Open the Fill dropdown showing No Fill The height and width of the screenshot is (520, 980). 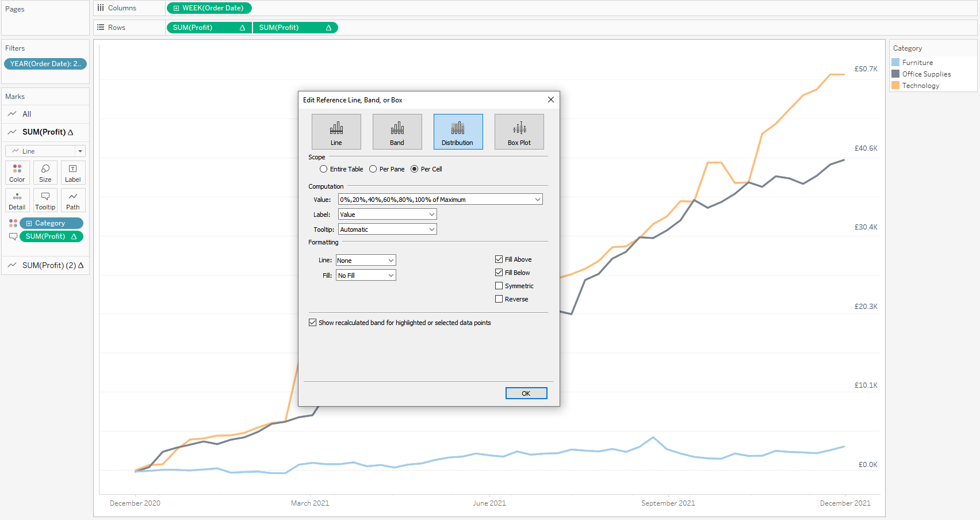pyautogui.click(x=366, y=276)
